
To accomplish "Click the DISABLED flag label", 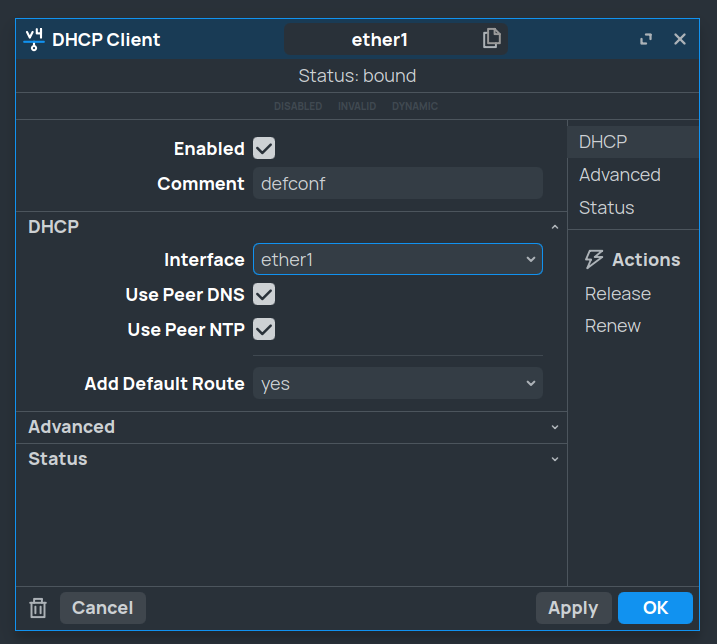I will coord(298,106).
